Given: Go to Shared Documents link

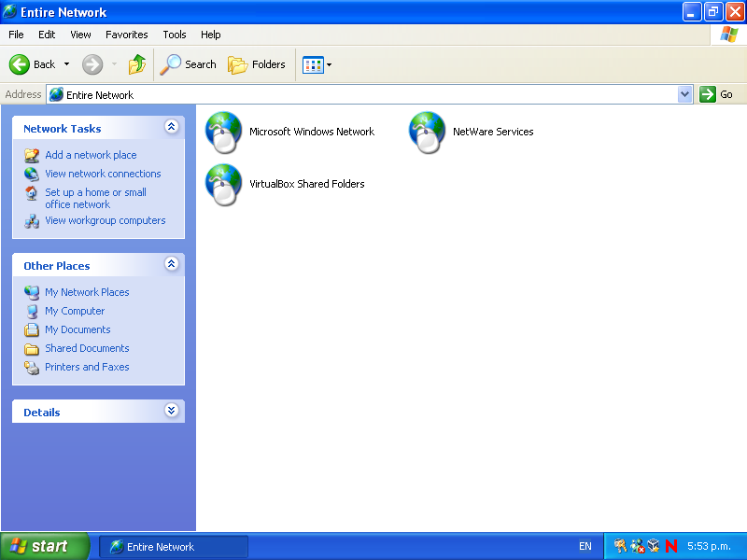Looking at the screenshot, I should (87, 348).
